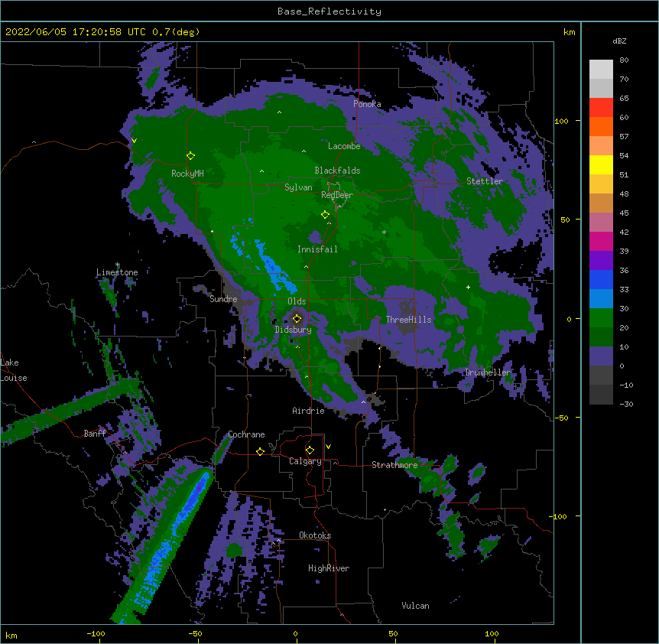Viewport: 659px width, 644px height.
Task: Pick the magenta swatch in dBZ legend
Action: (x=601, y=241)
